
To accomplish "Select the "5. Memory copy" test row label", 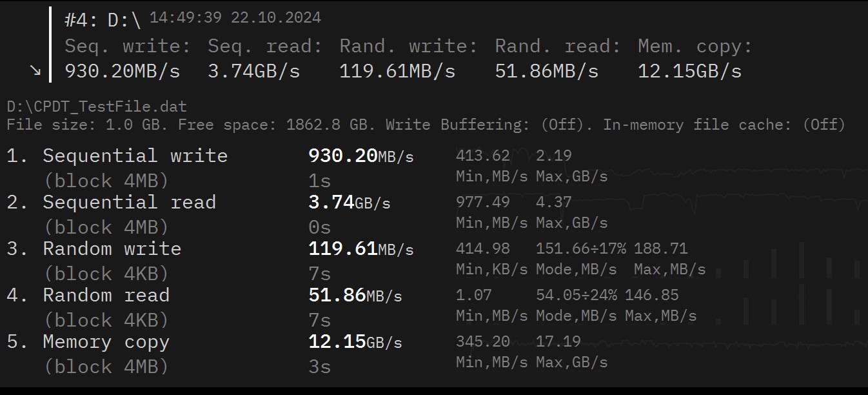I will [x=88, y=342].
